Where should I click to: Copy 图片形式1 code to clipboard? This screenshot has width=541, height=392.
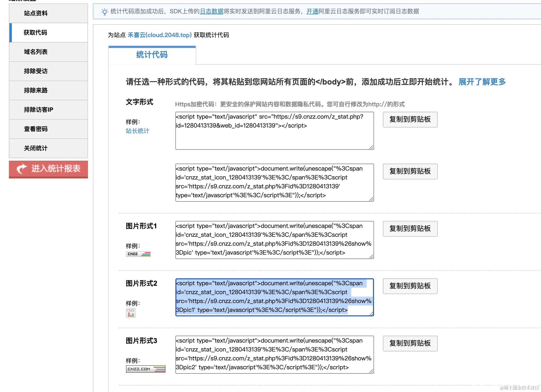pyautogui.click(x=410, y=229)
